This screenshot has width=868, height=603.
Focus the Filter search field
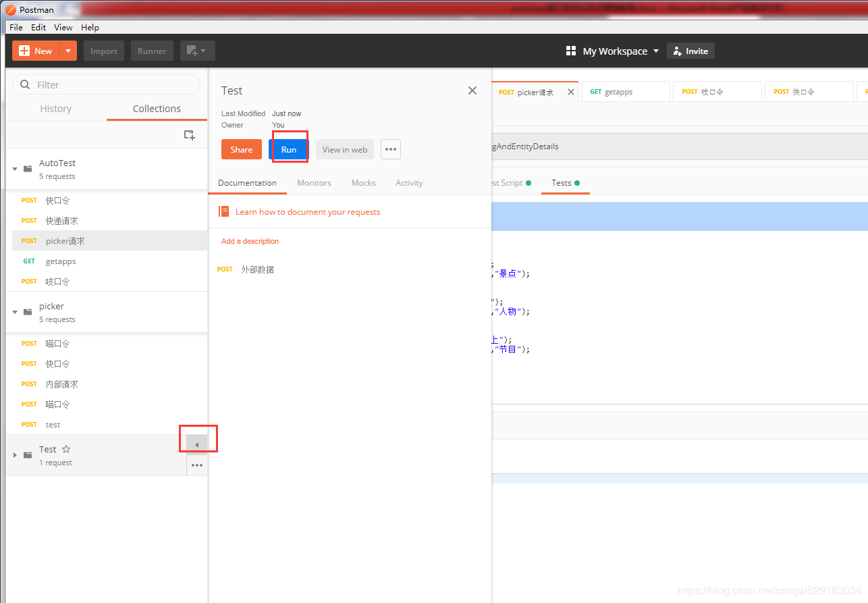pos(106,84)
